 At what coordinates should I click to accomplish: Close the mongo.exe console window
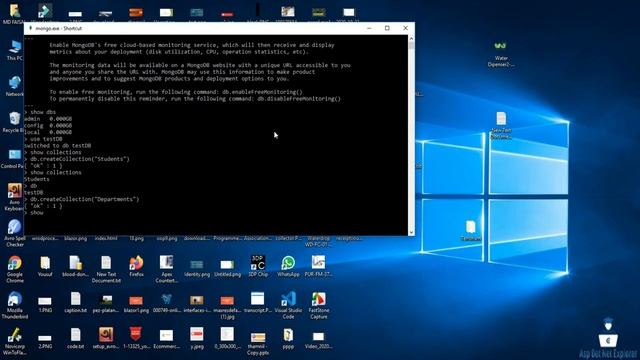[x=405, y=28]
